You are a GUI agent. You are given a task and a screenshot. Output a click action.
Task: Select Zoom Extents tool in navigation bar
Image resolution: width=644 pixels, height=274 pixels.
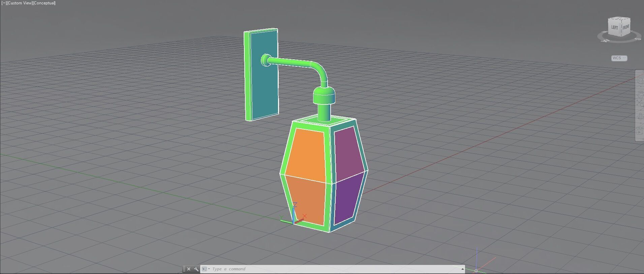(640, 103)
